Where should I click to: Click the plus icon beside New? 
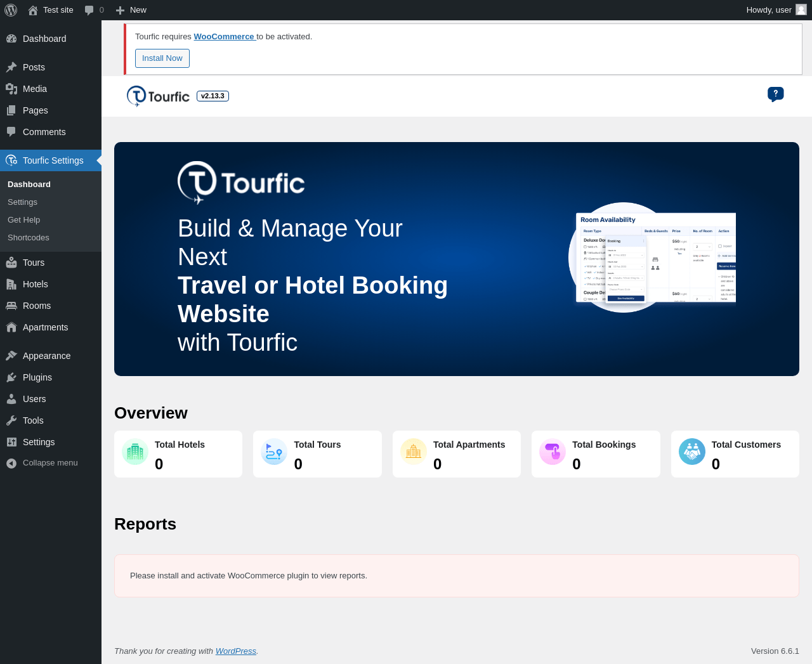pos(120,10)
